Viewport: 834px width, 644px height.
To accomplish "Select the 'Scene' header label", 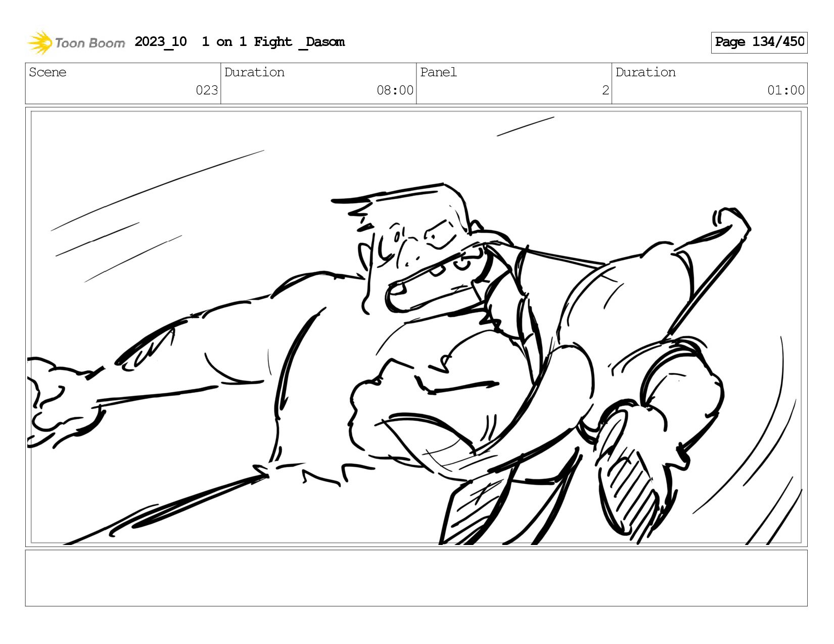I will pyautogui.click(x=48, y=72).
